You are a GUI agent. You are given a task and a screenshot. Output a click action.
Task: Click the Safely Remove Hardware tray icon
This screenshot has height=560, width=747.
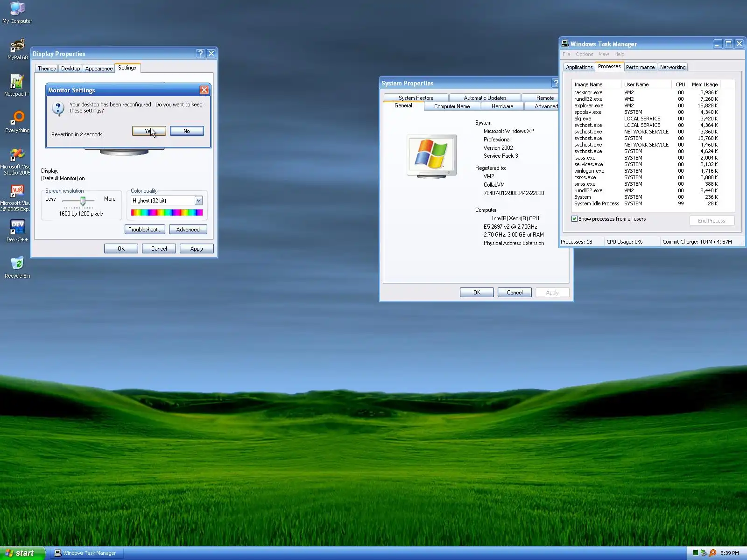(x=704, y=553)
